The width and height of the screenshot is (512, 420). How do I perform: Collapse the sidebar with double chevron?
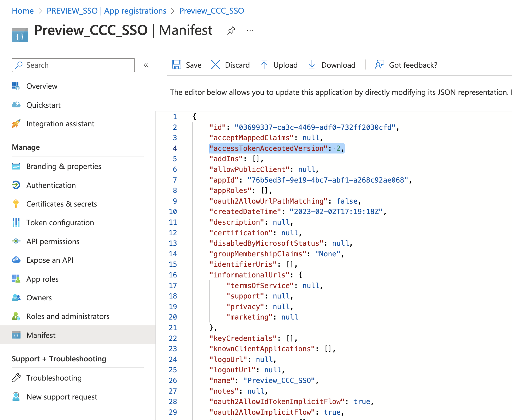click(x=146, y=65)
